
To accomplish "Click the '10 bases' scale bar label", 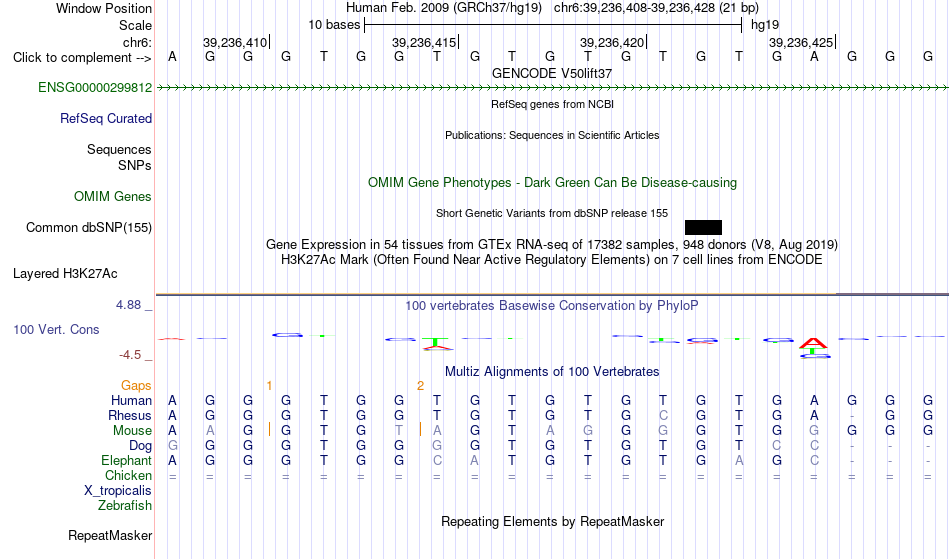I will (x=334, y=25).
